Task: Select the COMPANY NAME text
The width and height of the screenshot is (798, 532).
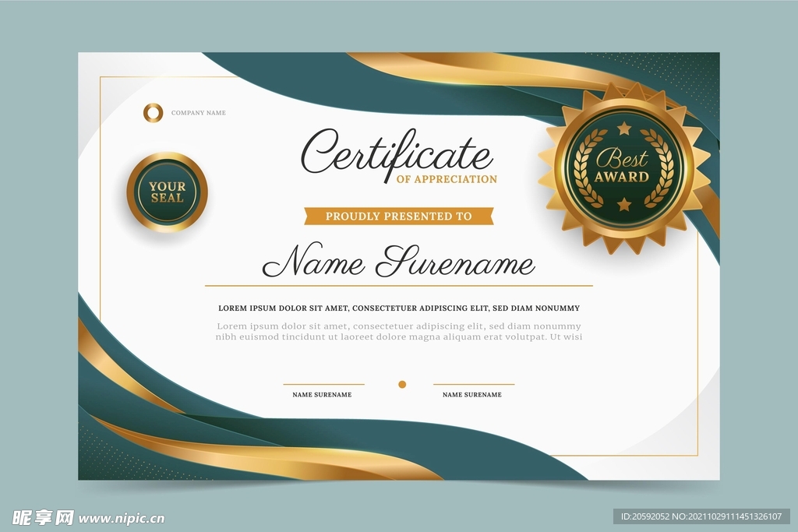Action: click(198, 113)
